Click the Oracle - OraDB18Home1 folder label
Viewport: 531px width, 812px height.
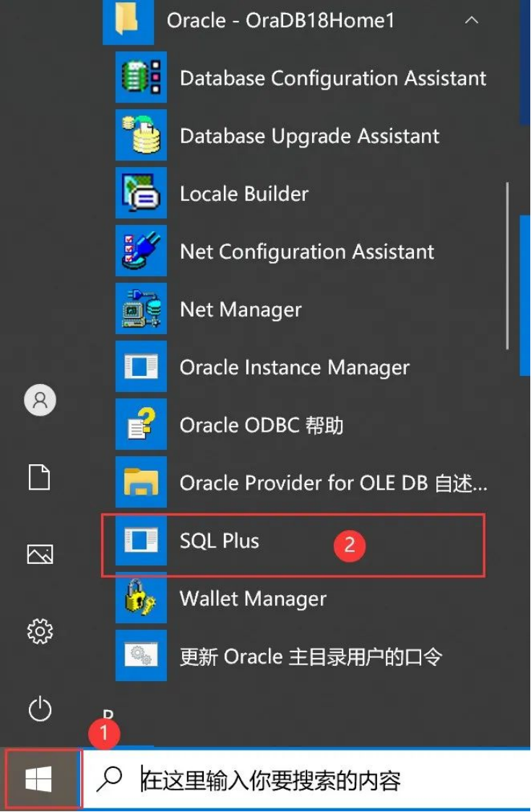(280, 20)
